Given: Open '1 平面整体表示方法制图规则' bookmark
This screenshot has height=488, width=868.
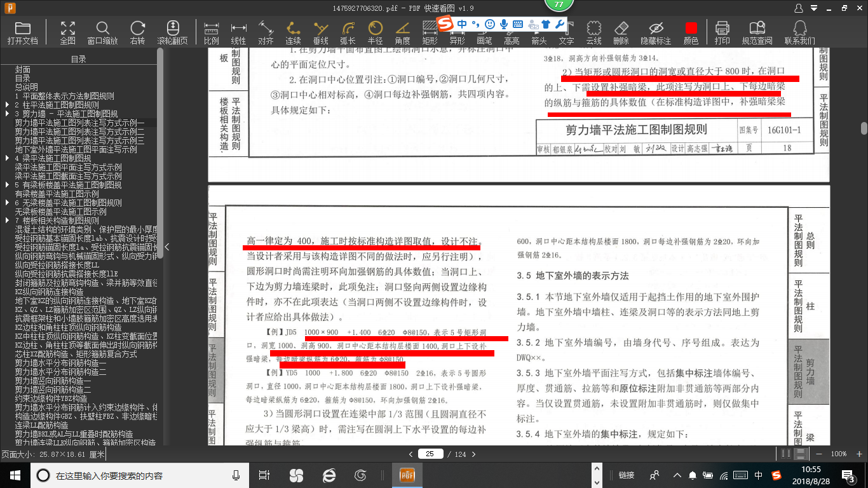Looking at the screenshot, I should pyautogui.click(x=64, y=96).
